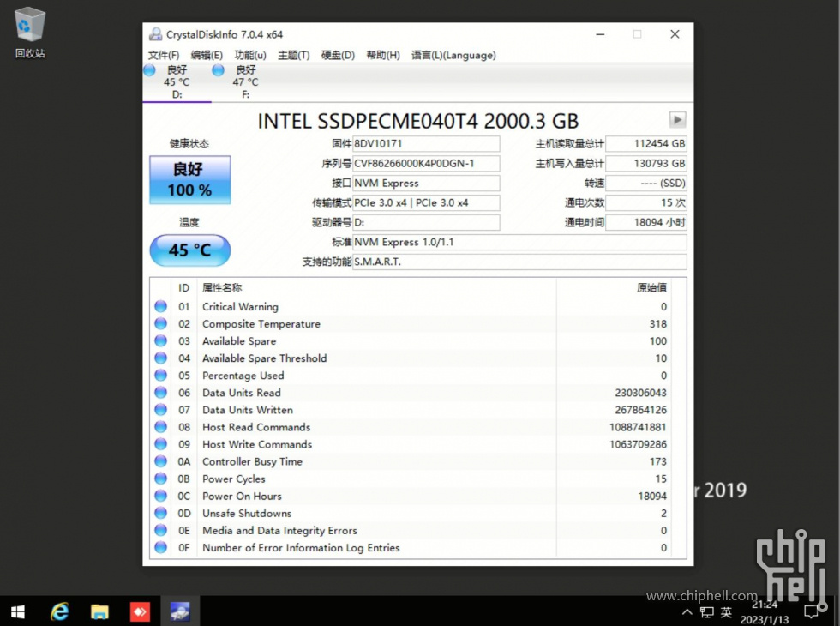Click the status icon for Available Spare Threshold
The height and width of the screenshot is (626, 840).
[161, 358]
